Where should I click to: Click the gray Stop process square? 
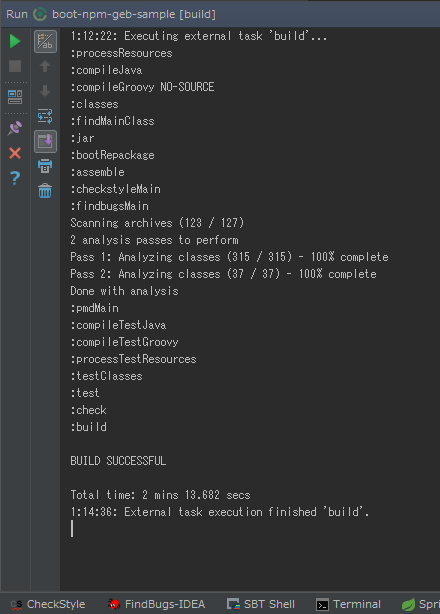(x=15, y=66)
